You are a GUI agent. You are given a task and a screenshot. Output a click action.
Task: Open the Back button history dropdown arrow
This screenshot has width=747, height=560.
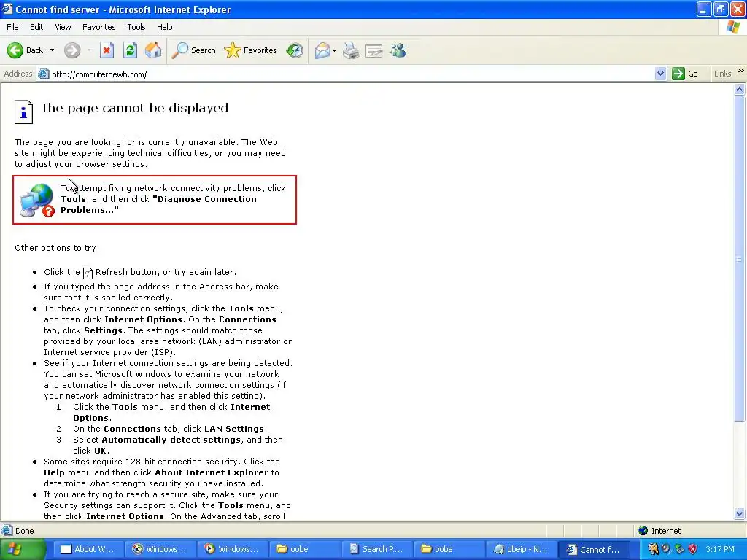[x=52, y=50]
